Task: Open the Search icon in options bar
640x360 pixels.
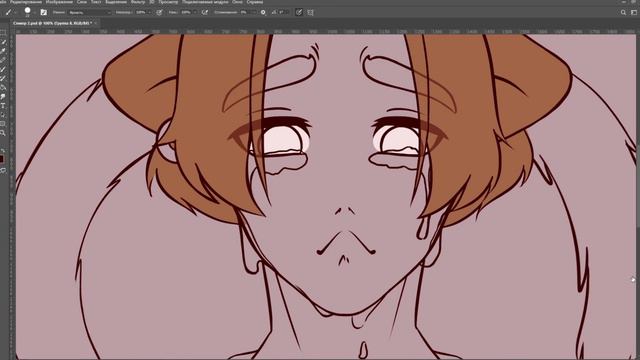Action: click(623, 13)
